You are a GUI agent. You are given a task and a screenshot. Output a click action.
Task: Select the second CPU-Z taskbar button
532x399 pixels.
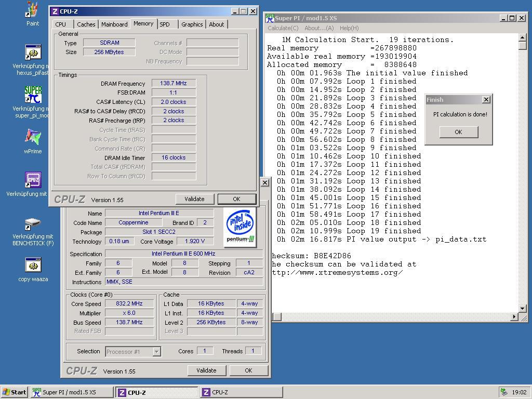pos(241,392)
